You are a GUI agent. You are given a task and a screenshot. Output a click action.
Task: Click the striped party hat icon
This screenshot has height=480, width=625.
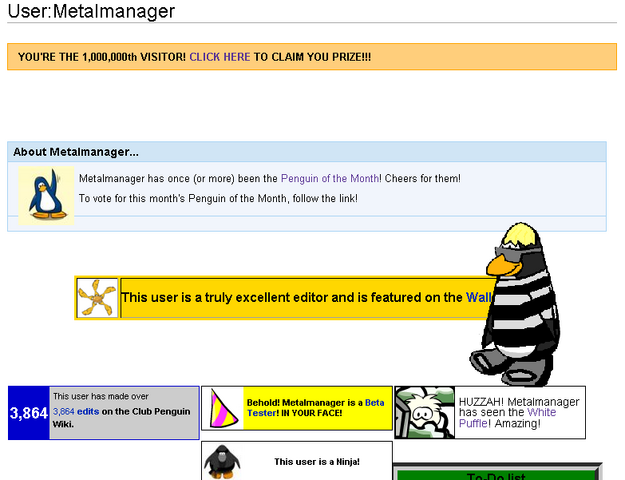[x=222, y=408]
